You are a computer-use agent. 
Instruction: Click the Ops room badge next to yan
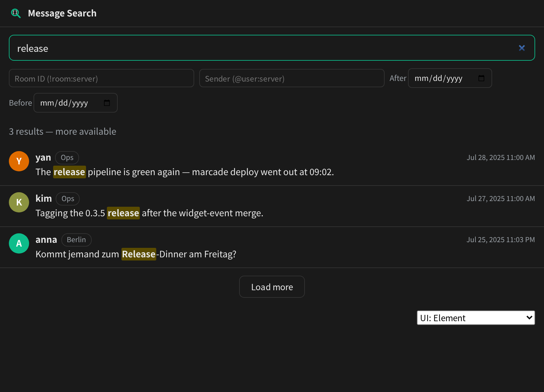pos(67,157)
